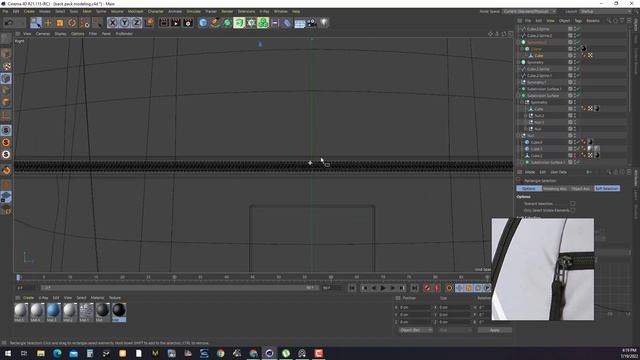Click Render View clapperboard icon
Image resolution: width=640 pixels, height=360 pixels.
pos(164,23)
